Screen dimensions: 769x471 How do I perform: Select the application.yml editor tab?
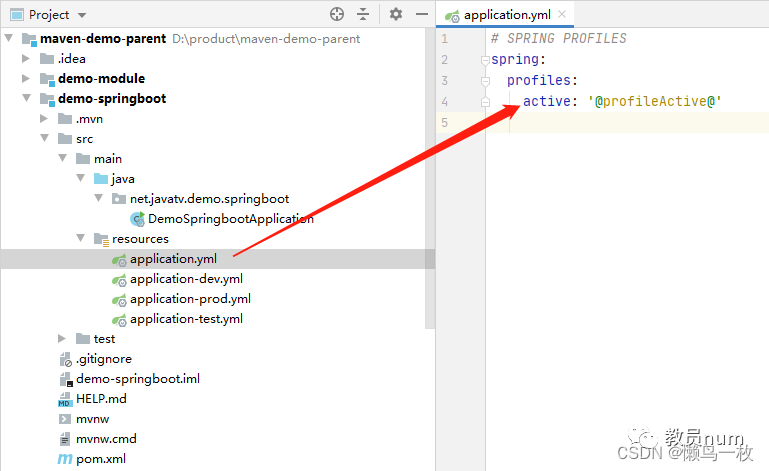505,15
